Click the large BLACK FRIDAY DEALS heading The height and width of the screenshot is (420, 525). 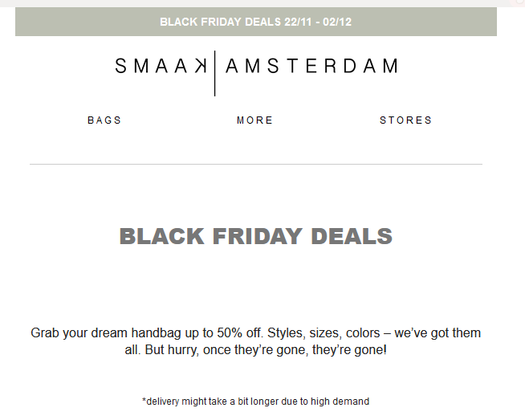click(x=255, y=237)
